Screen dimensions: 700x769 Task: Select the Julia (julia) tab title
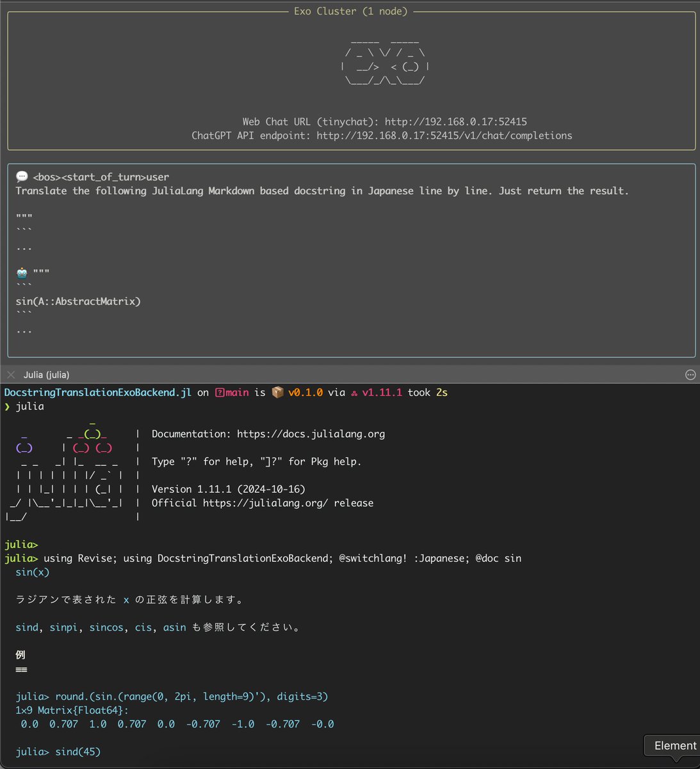pos(46,375)
